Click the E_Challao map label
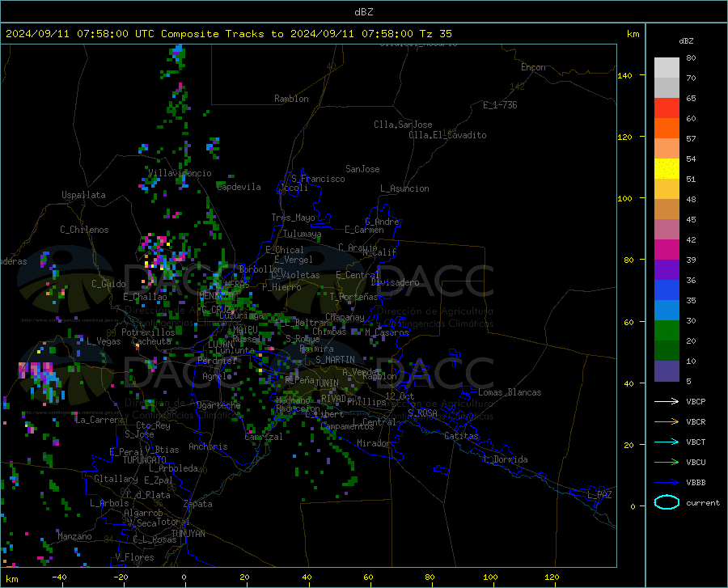The image size is (728, 588). tap(145, 297)
